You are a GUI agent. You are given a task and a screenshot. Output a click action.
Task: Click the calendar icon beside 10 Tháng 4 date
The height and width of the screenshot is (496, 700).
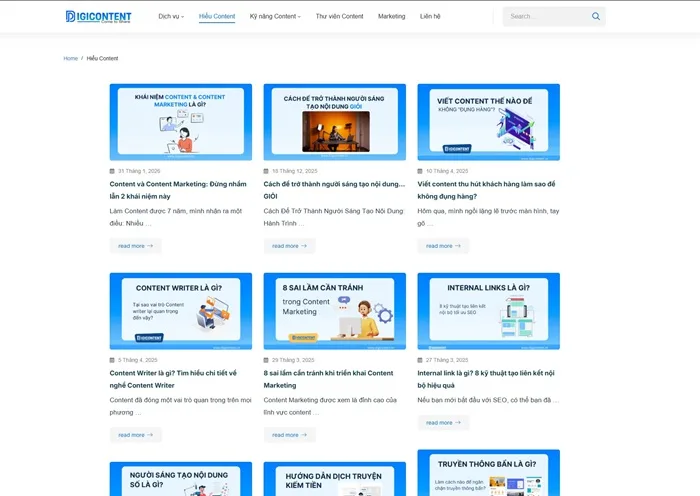pos(420,171)
